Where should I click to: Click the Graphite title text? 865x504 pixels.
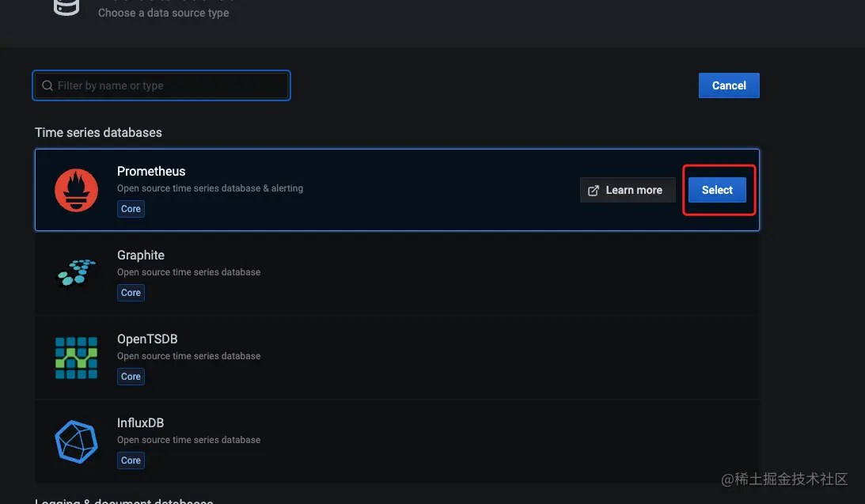(x=141, y=255)
